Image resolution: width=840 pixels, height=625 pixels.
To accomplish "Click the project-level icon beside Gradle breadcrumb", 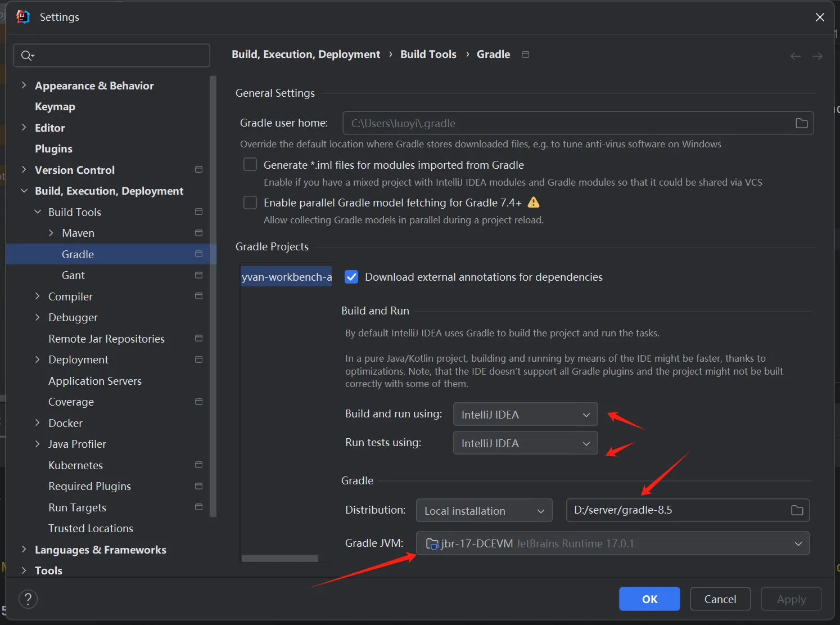I will point(525,55).
